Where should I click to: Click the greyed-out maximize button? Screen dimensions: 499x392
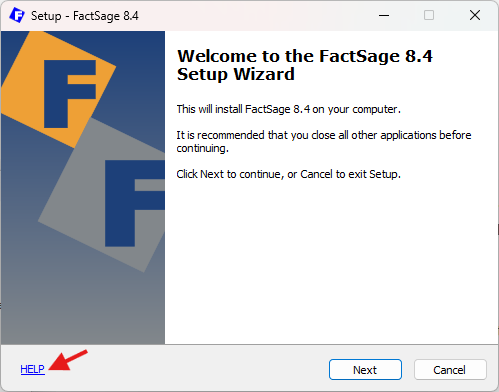click(429, 15)
